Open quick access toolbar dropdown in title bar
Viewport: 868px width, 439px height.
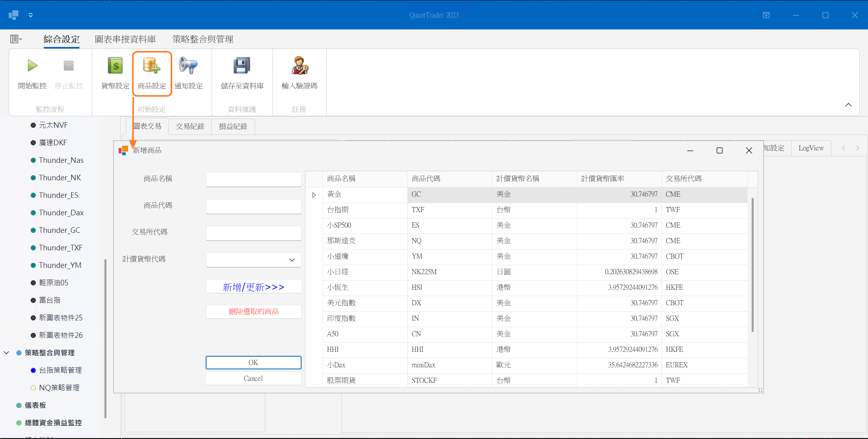tap(31, 15)
